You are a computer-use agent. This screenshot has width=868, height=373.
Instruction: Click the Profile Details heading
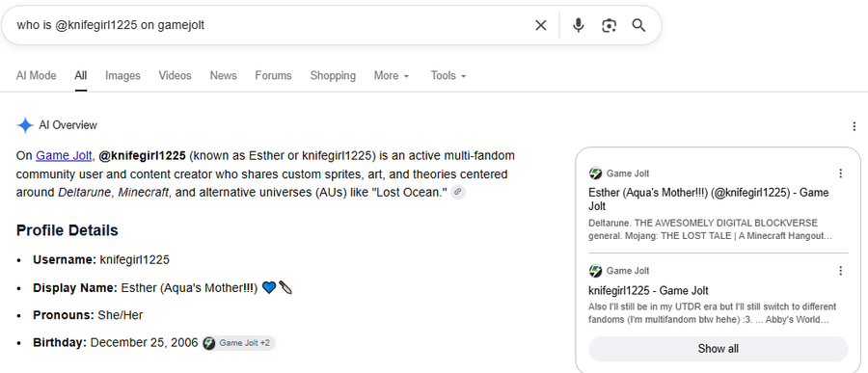coord(67,230)
